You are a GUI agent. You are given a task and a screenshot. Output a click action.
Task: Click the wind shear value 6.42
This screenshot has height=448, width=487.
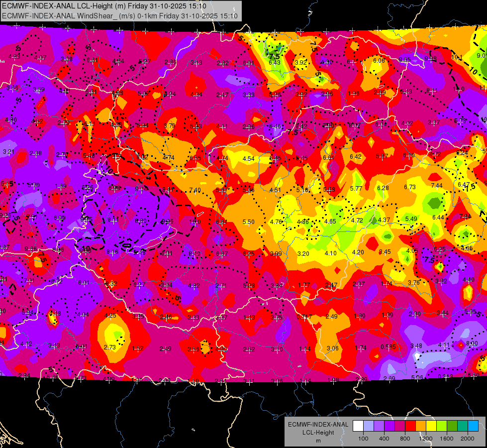point(355,157)
